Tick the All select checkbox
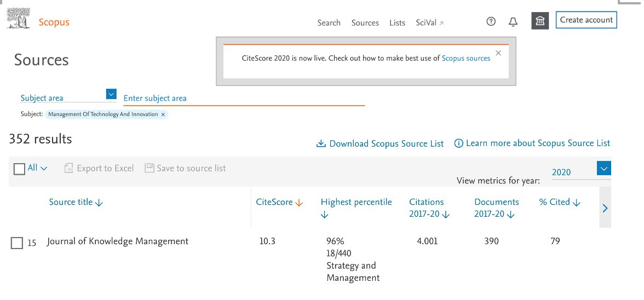The height and width of the screenshot is (300, 644). (19, 169)
